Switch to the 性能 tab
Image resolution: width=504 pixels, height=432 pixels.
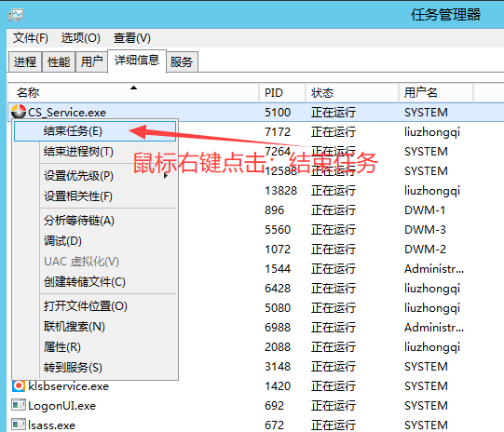(x=59, y=61)
